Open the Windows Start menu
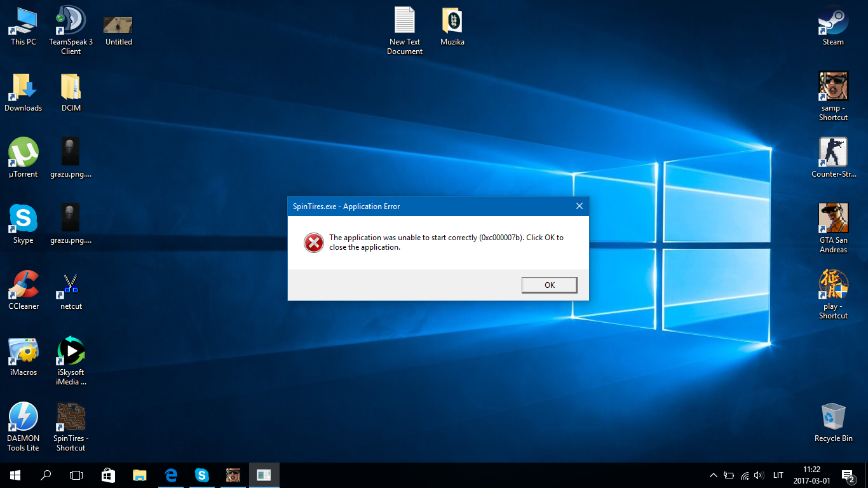 pyautogui.click(x=15, y=475)
